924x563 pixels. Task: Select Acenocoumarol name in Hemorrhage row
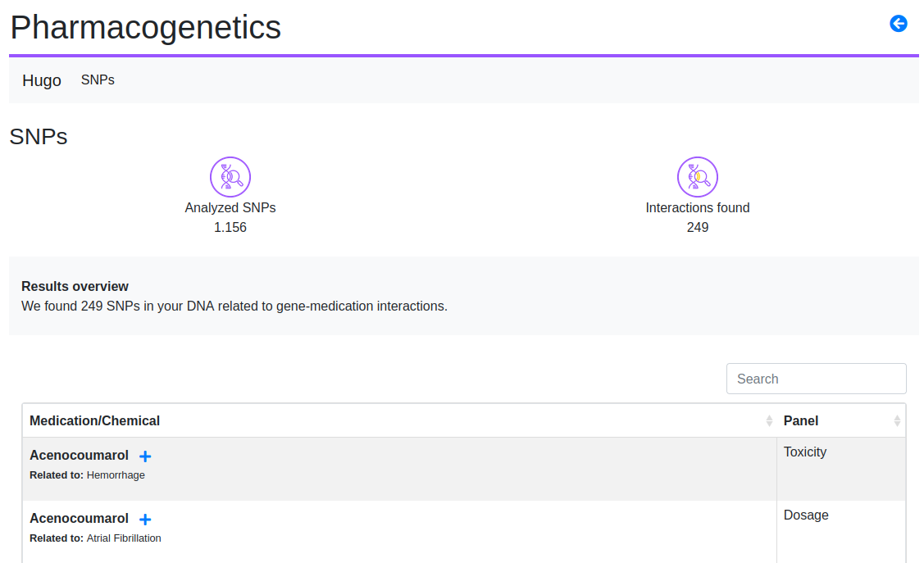point(79,456)
